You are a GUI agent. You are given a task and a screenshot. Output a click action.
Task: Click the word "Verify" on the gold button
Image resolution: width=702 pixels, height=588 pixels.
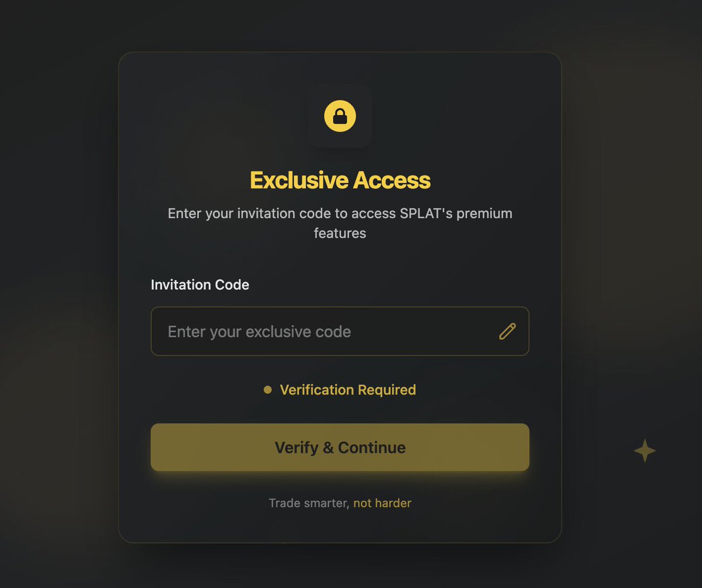coord(297,448)
